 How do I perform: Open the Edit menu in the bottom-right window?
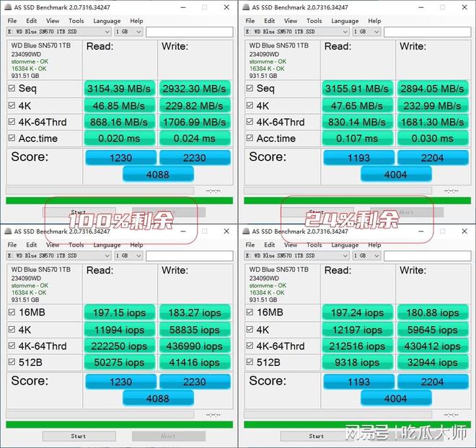[270, 245]
